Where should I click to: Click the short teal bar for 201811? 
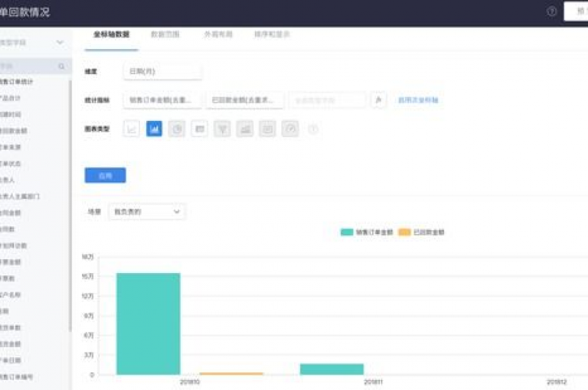pos(332,369)
